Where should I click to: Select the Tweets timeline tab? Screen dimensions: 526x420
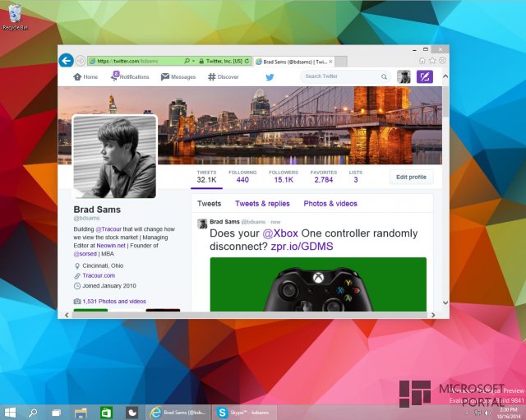(209, 204)
